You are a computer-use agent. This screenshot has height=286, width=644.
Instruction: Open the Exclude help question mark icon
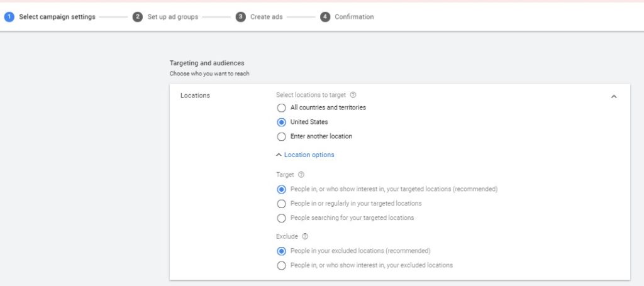point(305,236)
